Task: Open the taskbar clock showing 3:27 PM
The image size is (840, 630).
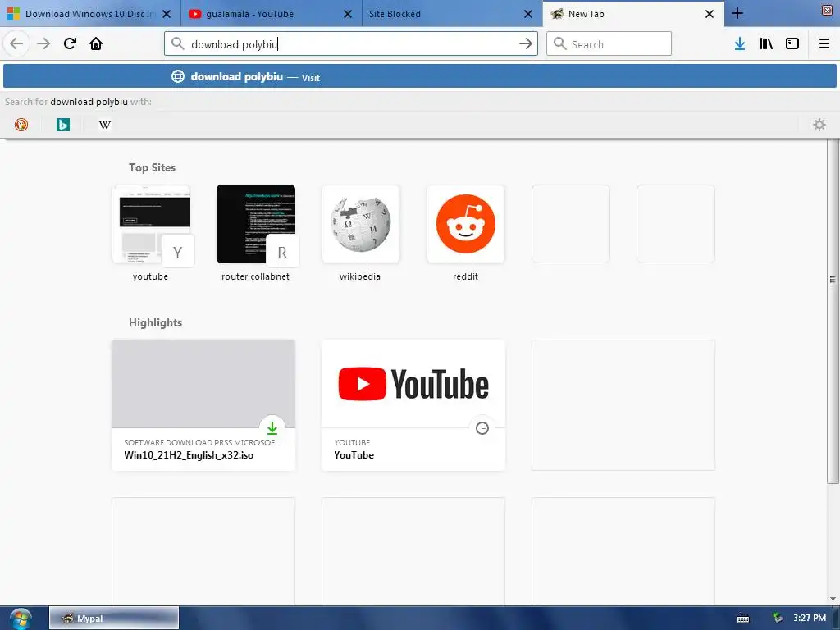Action: click(x=810, y=618)
